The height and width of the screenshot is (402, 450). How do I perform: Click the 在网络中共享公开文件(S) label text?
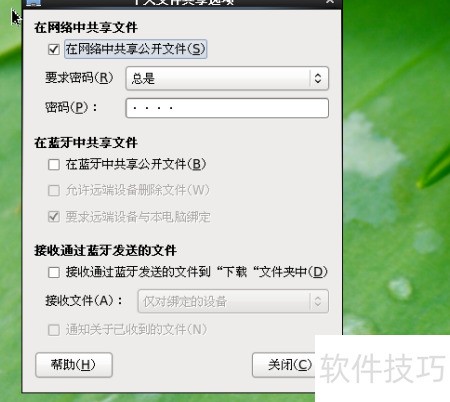135,49
